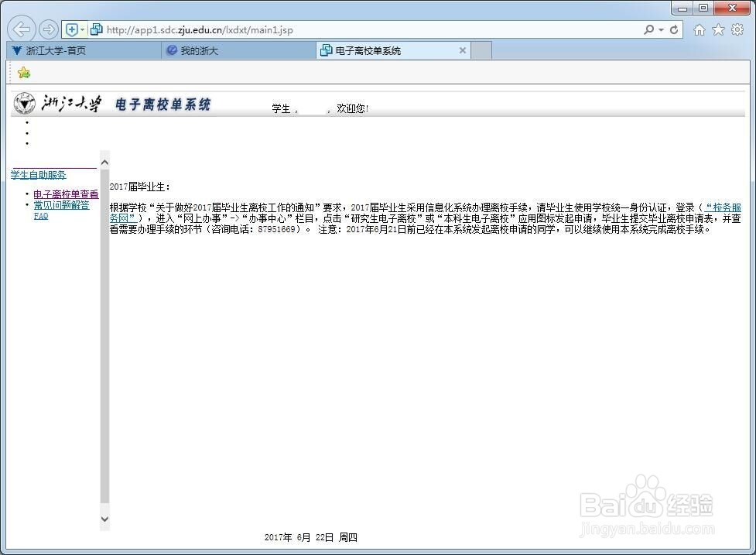Open browser Tools gear icon
756x555 pixels.
[x=737, y=29]
